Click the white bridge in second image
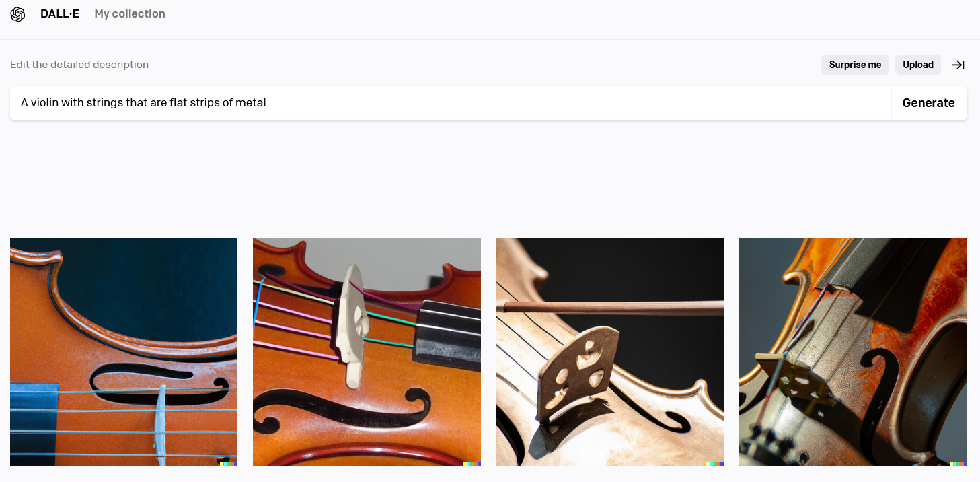 353,325
